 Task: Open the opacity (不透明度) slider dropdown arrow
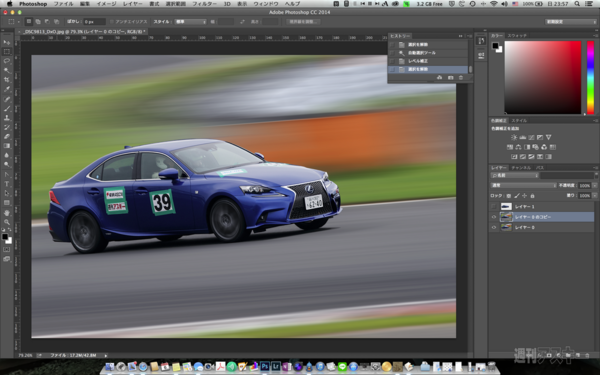pyautogui.click(x=594, y=186)
